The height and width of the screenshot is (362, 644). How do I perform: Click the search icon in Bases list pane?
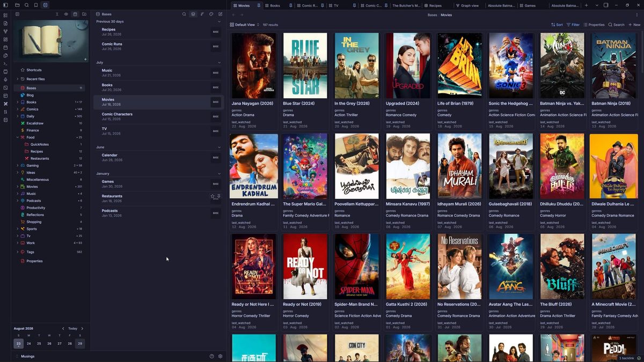click(184, 14)
